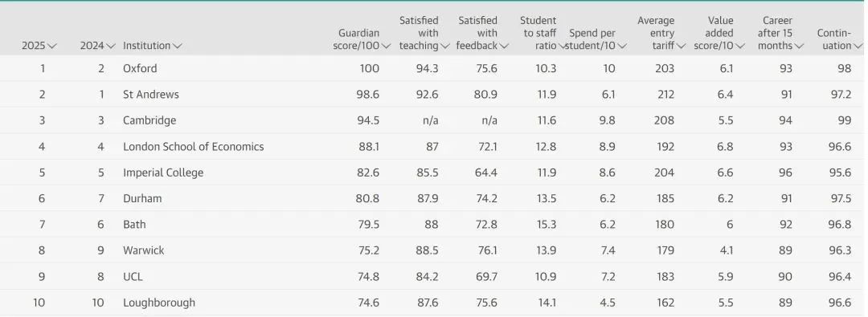
Task: Sort by Continuation column chevron
Action: coord(858,46)
